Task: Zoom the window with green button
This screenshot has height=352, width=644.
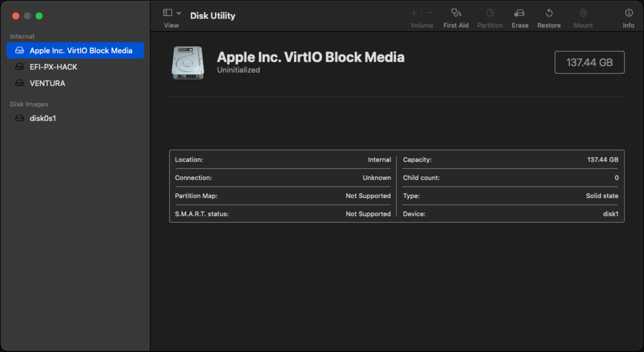Action: (x=39, y=16)
